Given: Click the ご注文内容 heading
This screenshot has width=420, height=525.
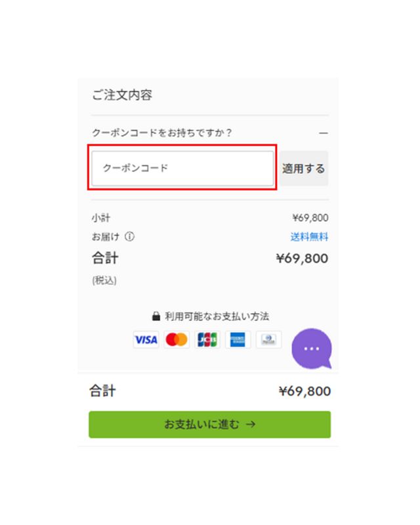Looking at the screenshot, I should pyautogui.click(x=122, y=95).
